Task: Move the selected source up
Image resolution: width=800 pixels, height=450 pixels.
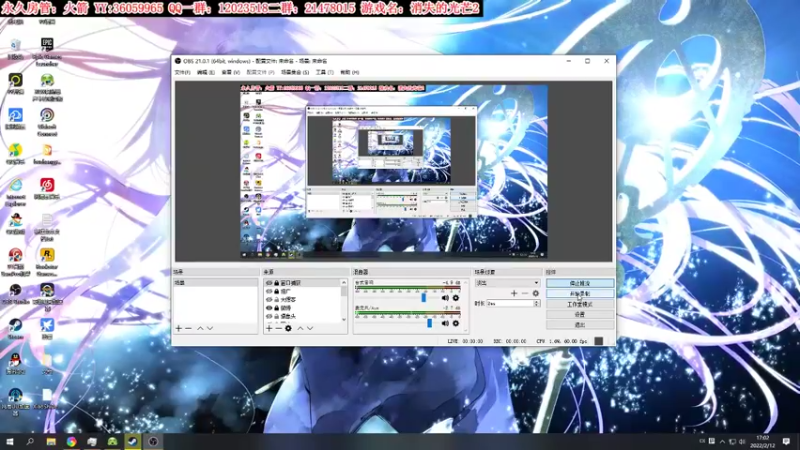Action: pyautogui.click(x=300, y=329)
